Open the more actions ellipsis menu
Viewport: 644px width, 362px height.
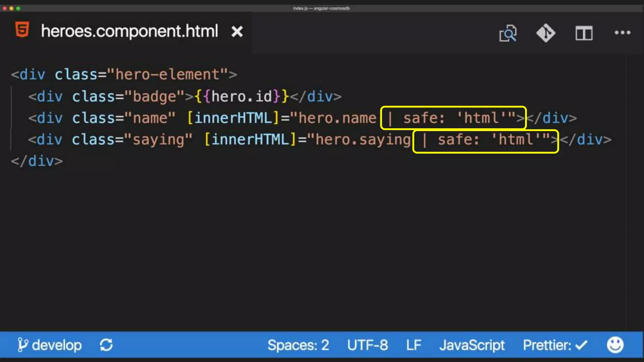[622, 32]
